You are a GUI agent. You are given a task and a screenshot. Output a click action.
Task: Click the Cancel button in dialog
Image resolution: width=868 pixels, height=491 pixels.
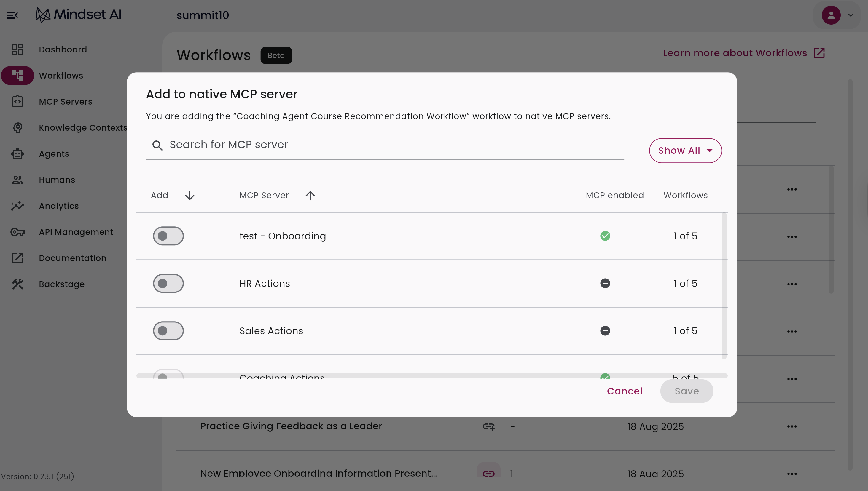pos(624,391)
